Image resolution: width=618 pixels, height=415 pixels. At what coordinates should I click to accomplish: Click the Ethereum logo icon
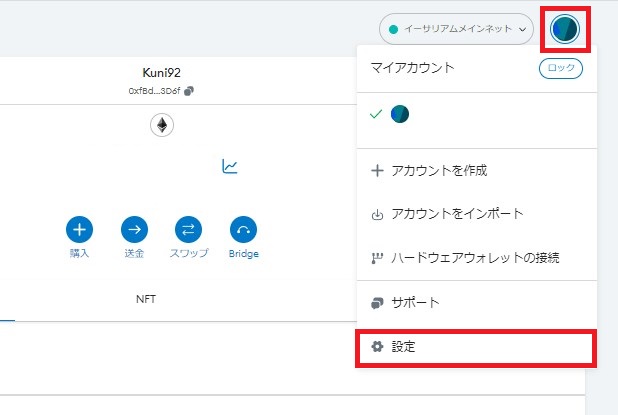click(x=162, y=125)
